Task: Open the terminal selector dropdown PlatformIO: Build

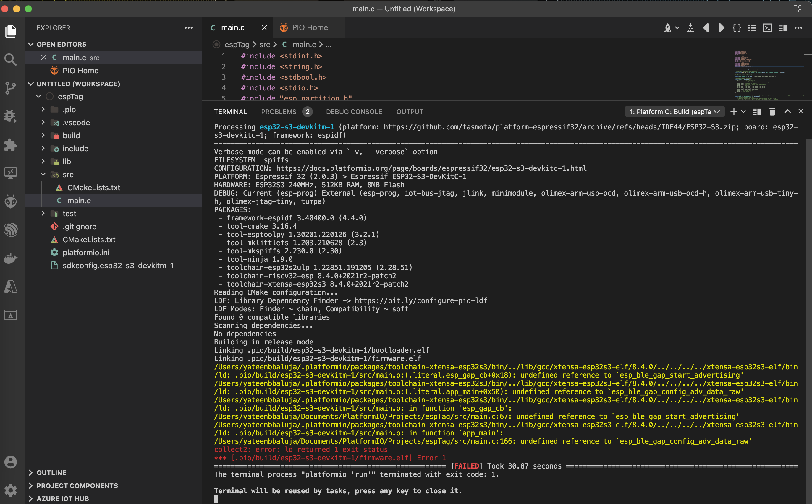Action: point(674,112)
